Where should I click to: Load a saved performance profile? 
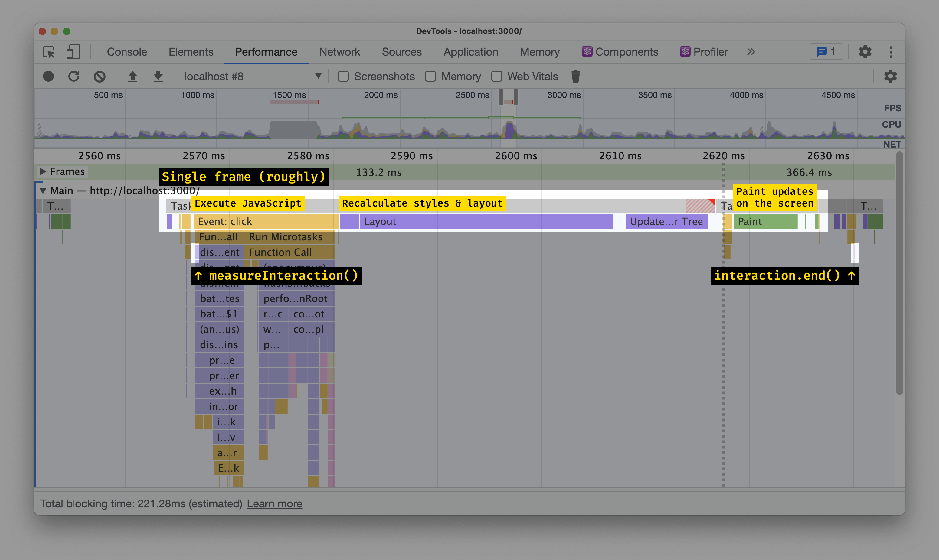(133, 76)
